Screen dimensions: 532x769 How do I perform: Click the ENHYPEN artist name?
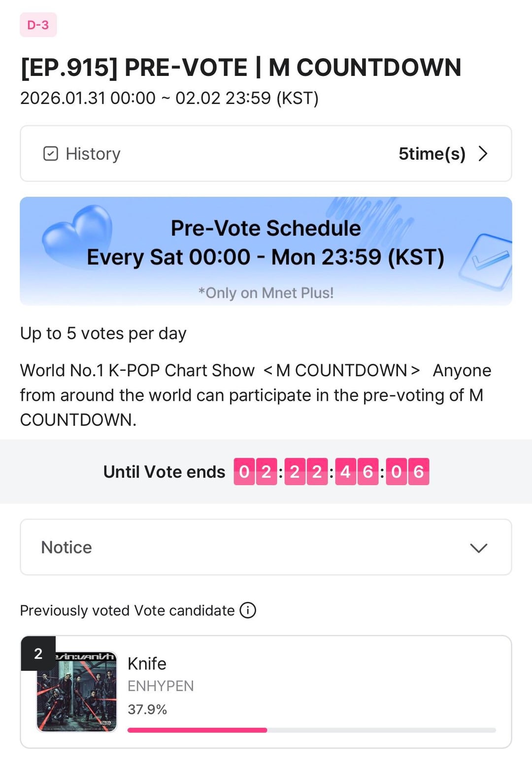(161, 686)
